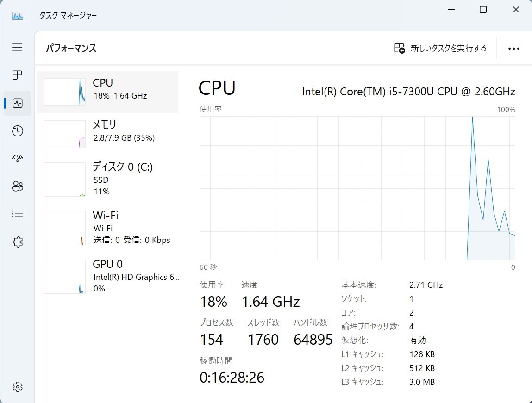Image resolution: width=532 pixels, height=403 pixels.
Task: Open the Processes page icon
Action: [x=17, y=75]
